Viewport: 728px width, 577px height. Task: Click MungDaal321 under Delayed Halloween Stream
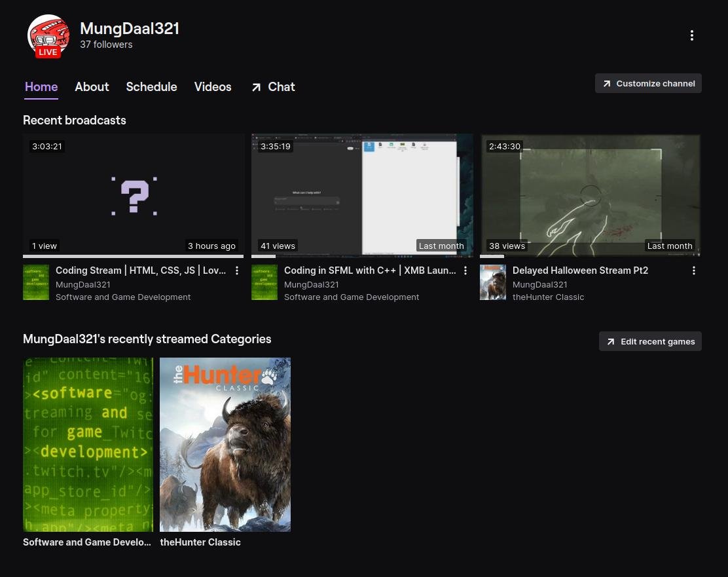click(x=540, y=284)
